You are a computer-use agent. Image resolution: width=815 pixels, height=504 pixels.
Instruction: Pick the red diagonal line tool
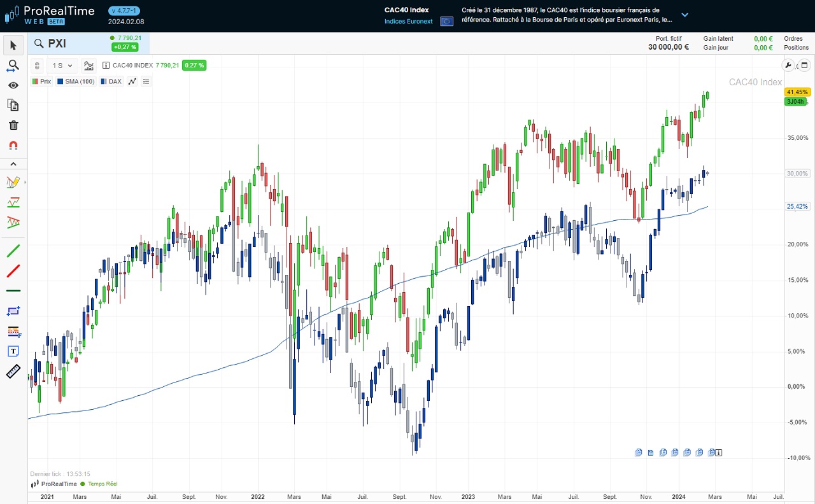click(13, 271)
